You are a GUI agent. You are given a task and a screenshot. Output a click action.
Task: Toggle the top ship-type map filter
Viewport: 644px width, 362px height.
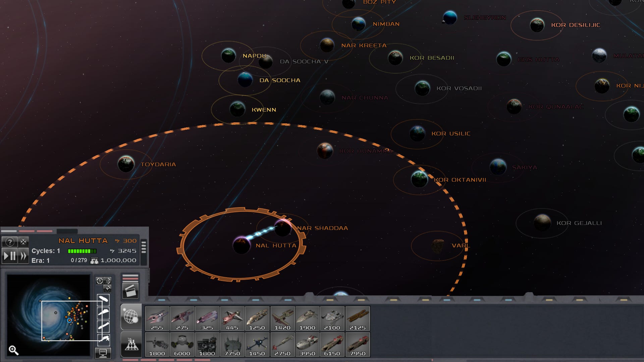[x=103, y=299]
